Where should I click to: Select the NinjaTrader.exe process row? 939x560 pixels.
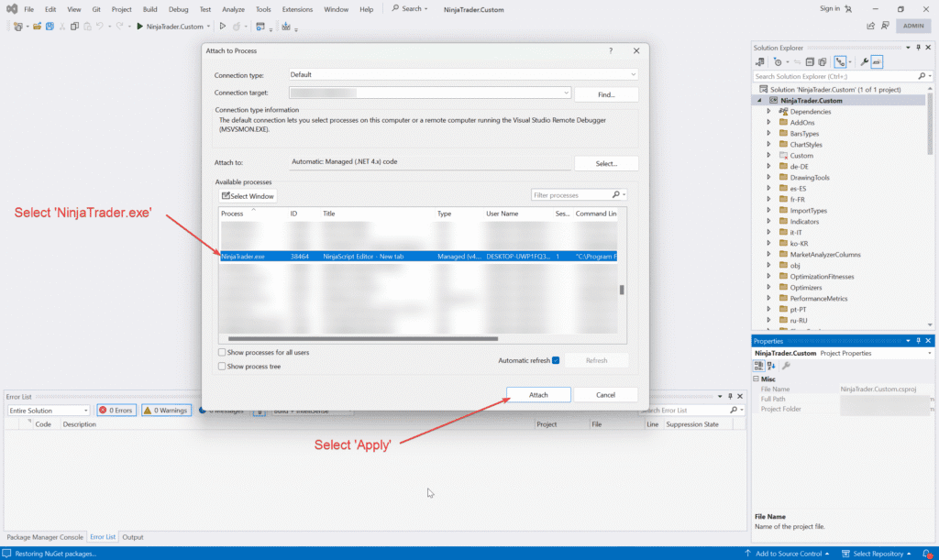(418, 256)
